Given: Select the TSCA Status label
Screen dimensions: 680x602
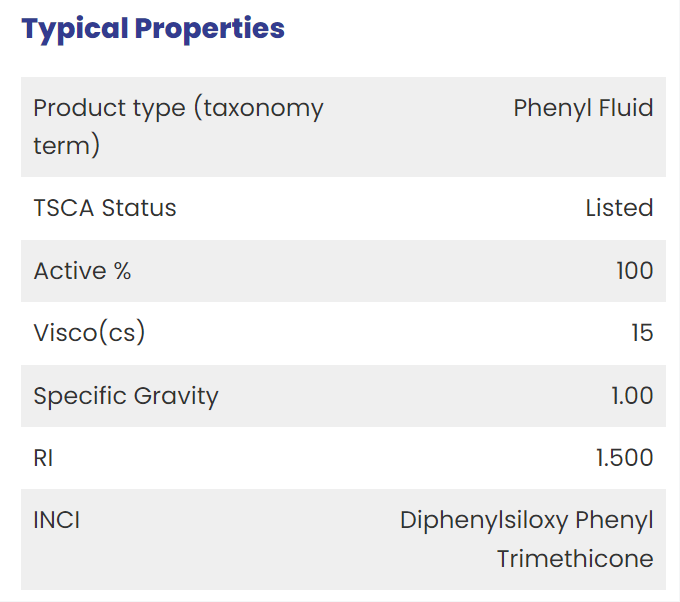Looking at the screenshot, I should (105, 208).
